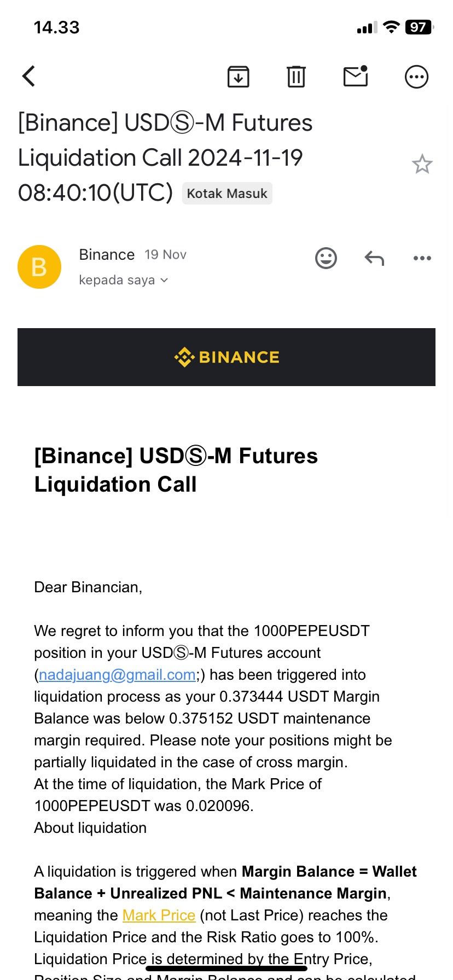Tap the status bar clock showing 14.33

57,27
